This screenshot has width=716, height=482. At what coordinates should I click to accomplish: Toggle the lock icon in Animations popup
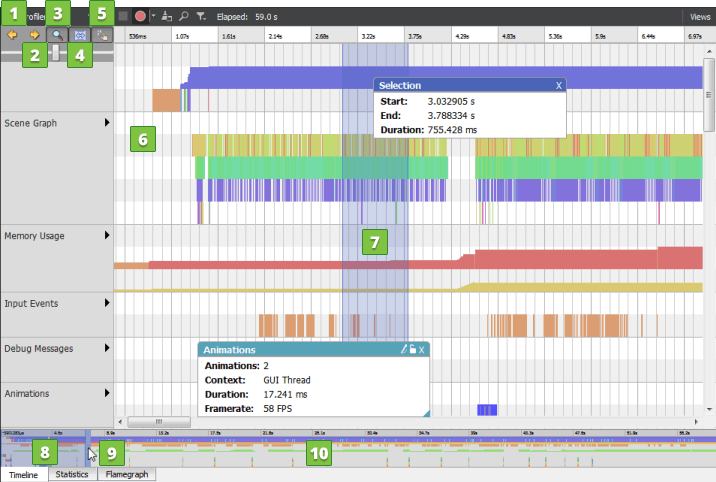pos(412,349)
